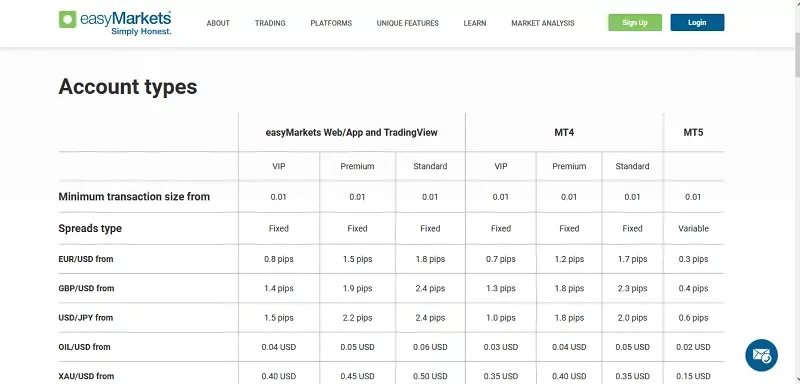
Task: Click the VIP subheader under MT4
Action: point(501,166)
